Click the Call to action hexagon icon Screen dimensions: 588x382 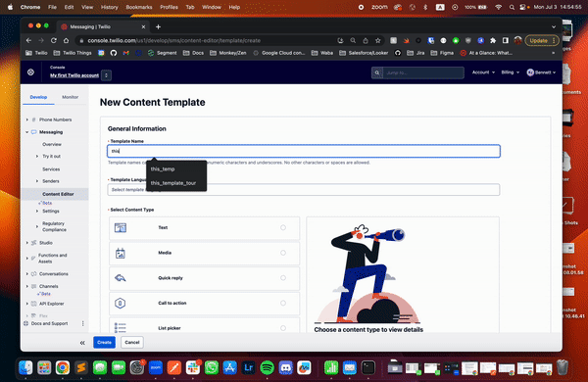(x=120, y=303)
